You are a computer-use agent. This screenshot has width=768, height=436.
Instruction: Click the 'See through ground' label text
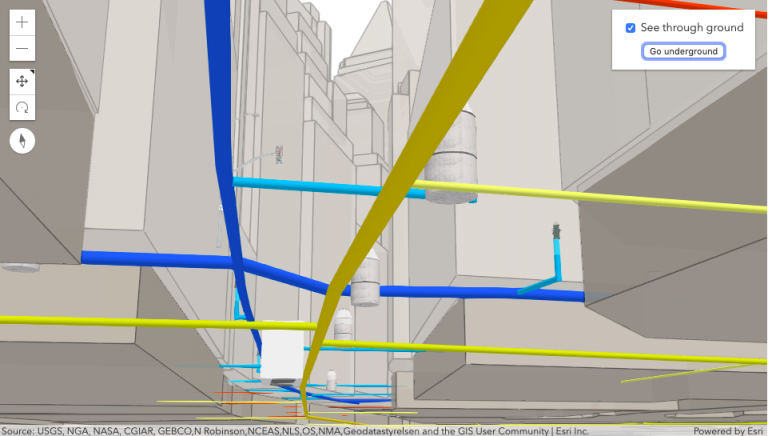(x=691, y=28)
